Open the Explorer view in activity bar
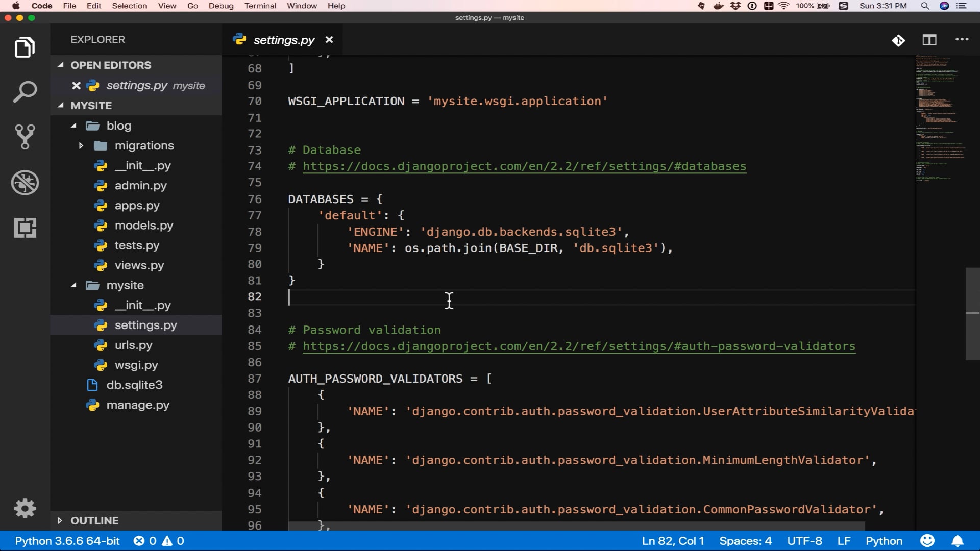 pos(24,47)
